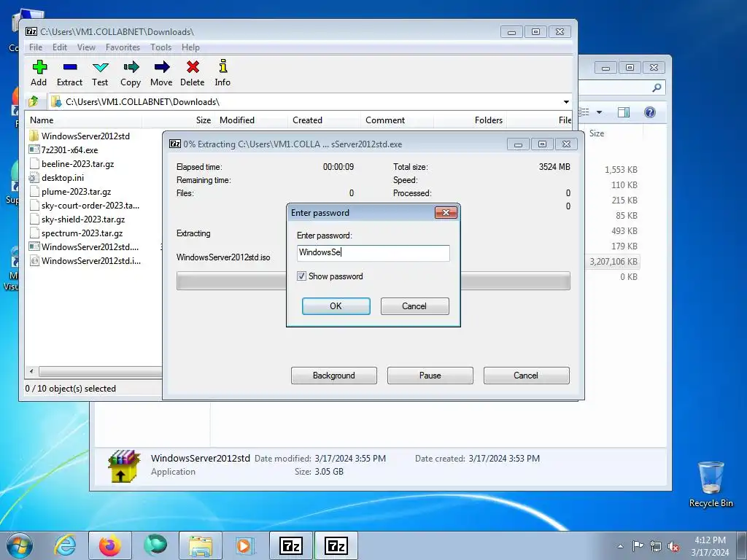The width and height of the screenshot is (747, 560).
Task: Switch to the first 7-Zip taskbar button
Action: pyautogui.click(x=291, y=545)
